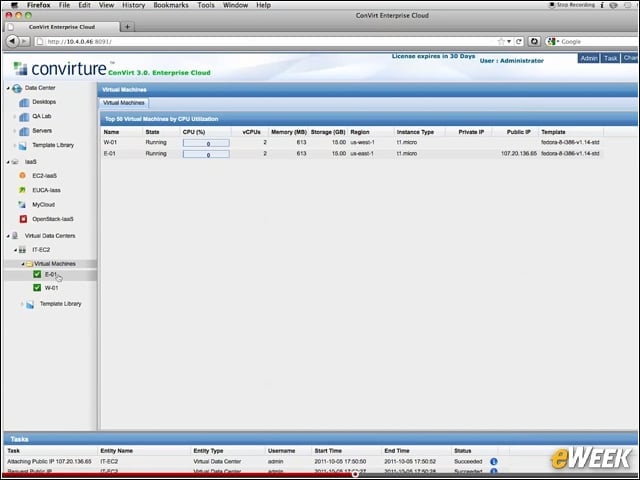The image size is (640, 480).
Task: Open the OpenStack-IaaS provider icon
Action: coord(23,219)
